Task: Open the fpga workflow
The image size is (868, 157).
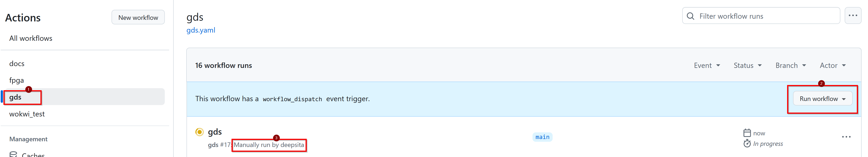Action: [16, 80]
